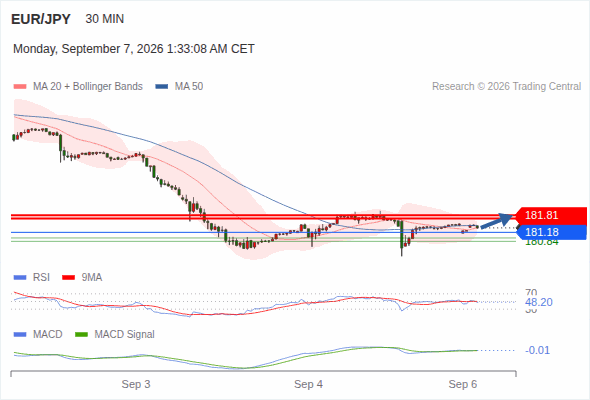
Task: Click the Sep 6 date axis label
Action: tap(463, 384)
